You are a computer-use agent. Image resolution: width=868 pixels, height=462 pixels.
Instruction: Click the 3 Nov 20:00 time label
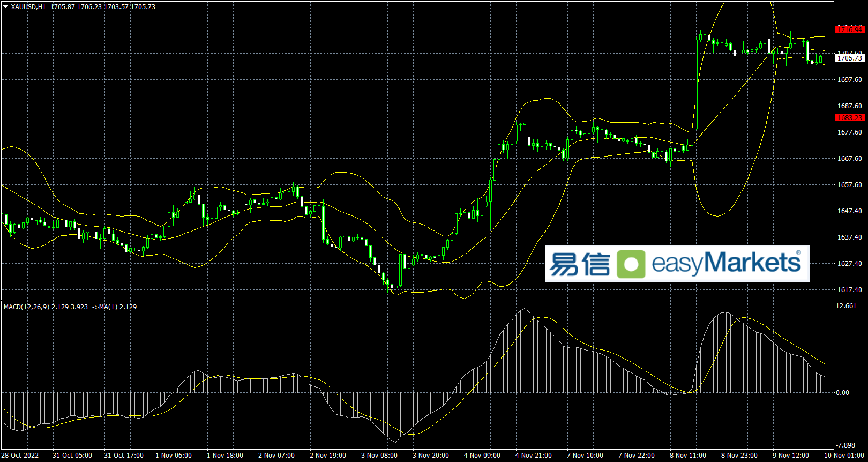point(431,456)
